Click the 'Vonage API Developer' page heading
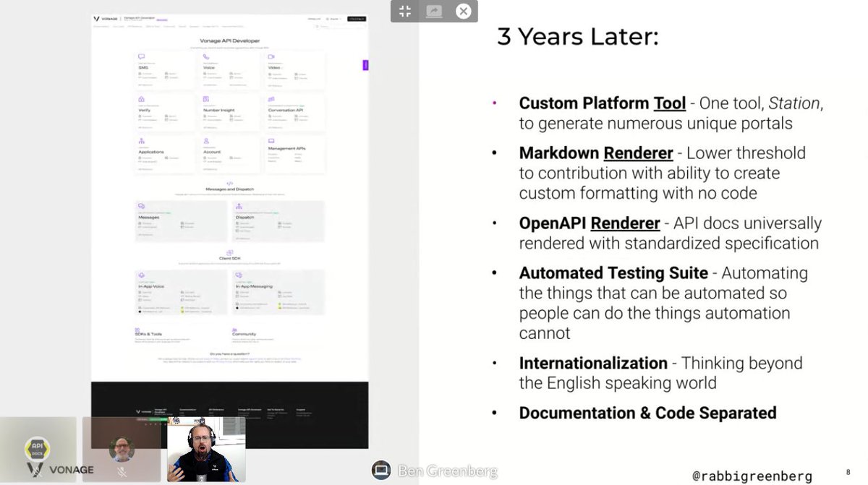 pyautogui.click(x=230, y=40)
